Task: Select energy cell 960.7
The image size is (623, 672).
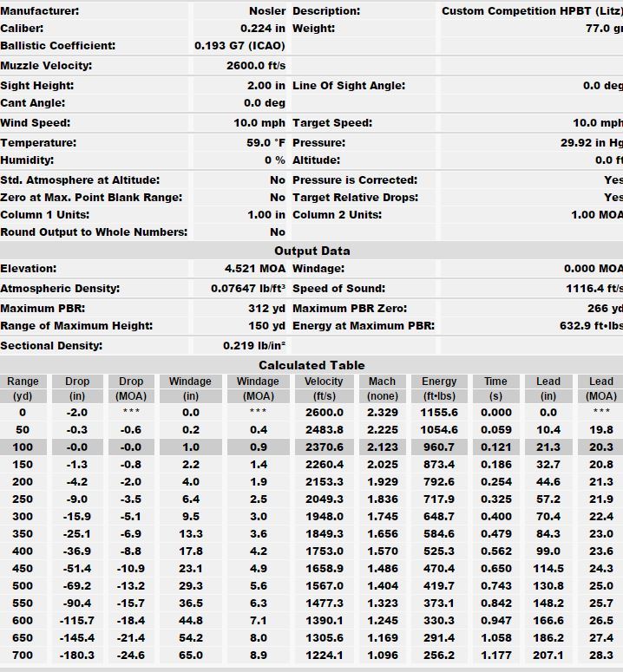Action: point(439,447)
